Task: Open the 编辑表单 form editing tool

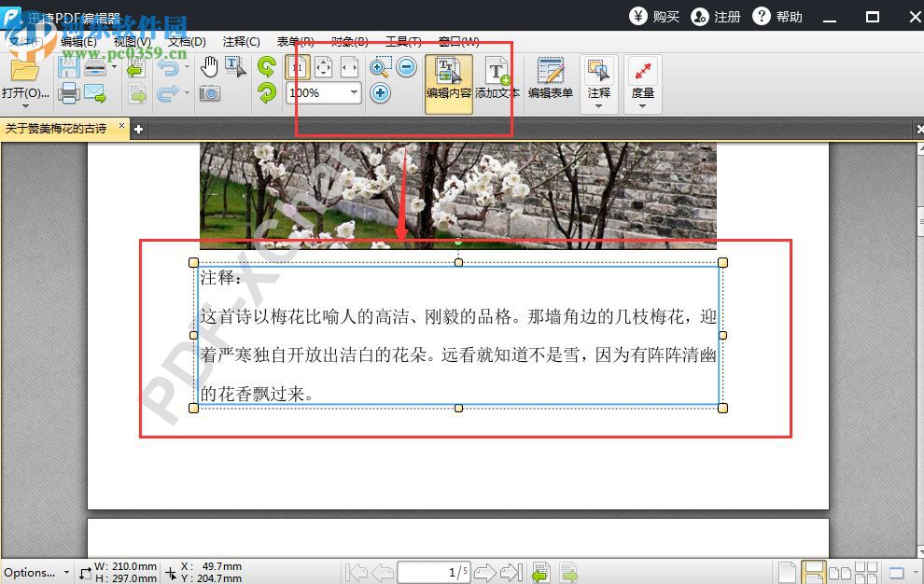Action: point(550,79)
